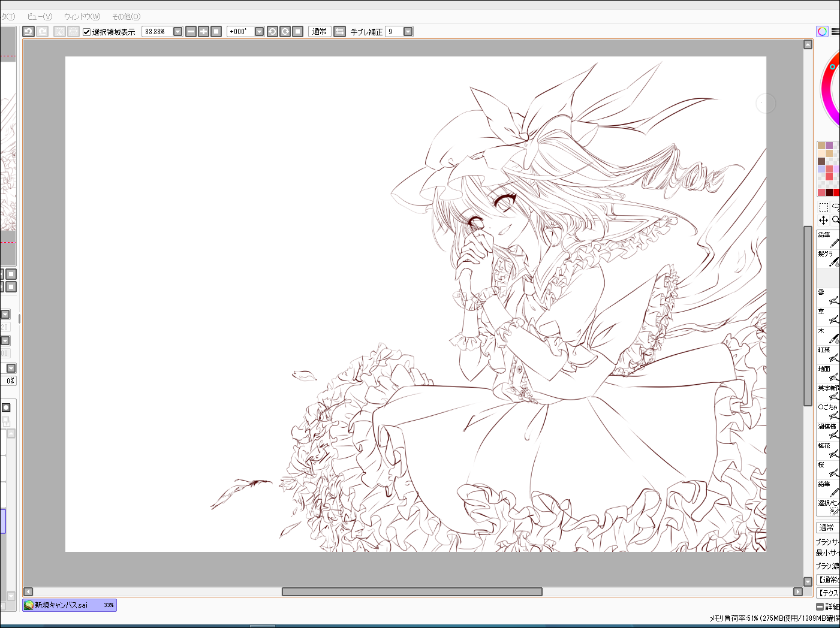Select the rectangular selection tool
Viewport: 840px width, 628px height.
point(824,207)
